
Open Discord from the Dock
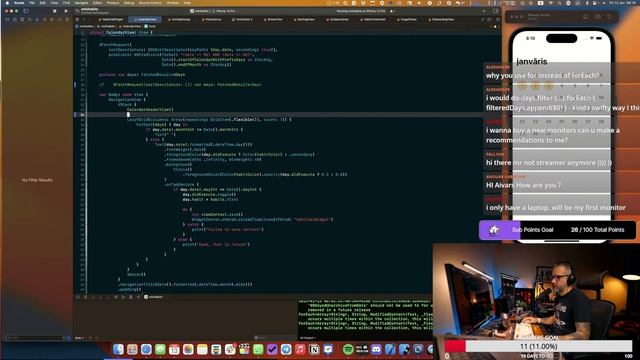click(376, 349)
